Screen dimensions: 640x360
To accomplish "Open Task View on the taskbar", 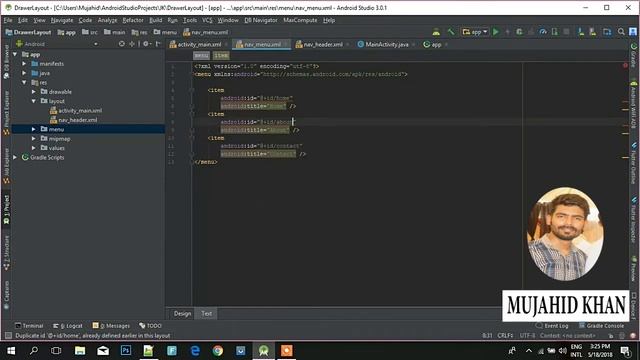I will coord(56,351).
